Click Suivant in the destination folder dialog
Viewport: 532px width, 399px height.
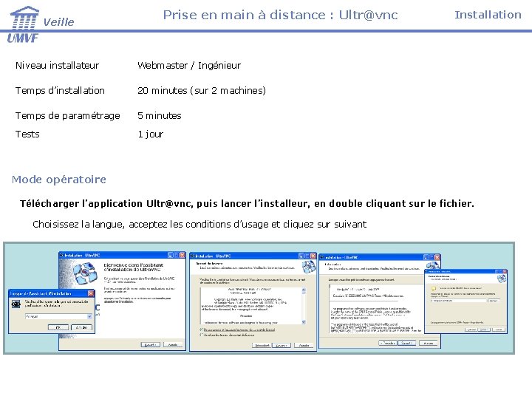[x=483, y=330]
